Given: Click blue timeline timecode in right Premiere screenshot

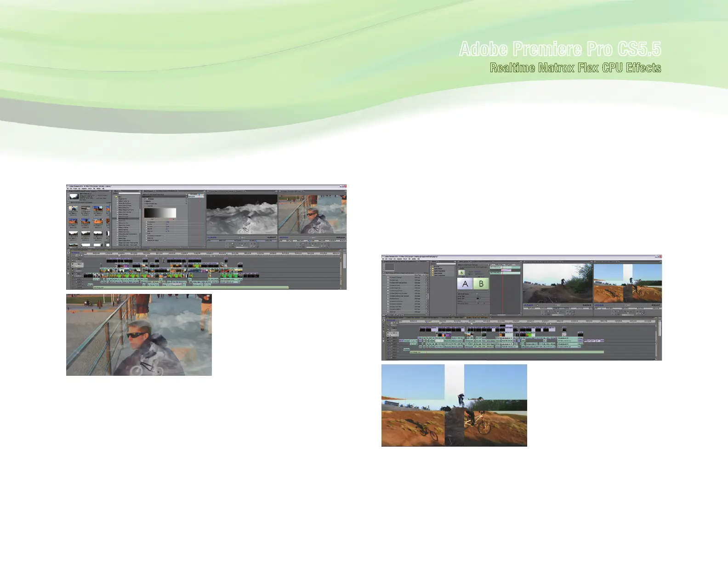Looking at the screenshot, I should click(x=391, y=321).
